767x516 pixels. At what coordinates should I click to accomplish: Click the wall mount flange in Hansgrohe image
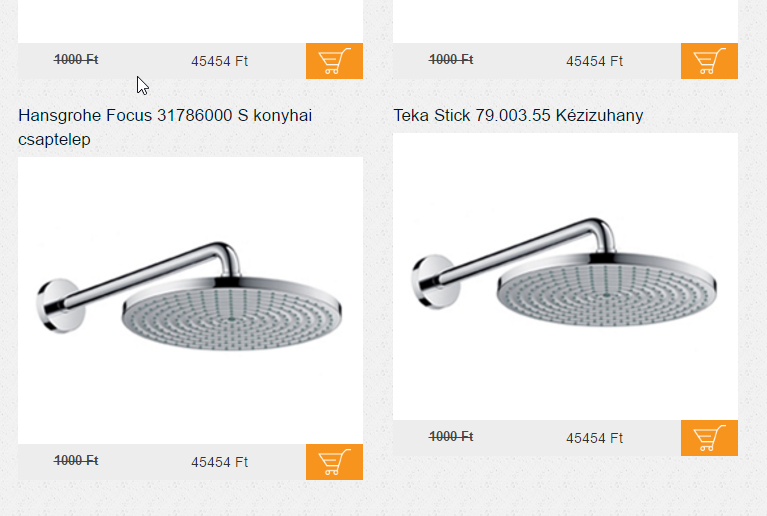click(61, 306)
